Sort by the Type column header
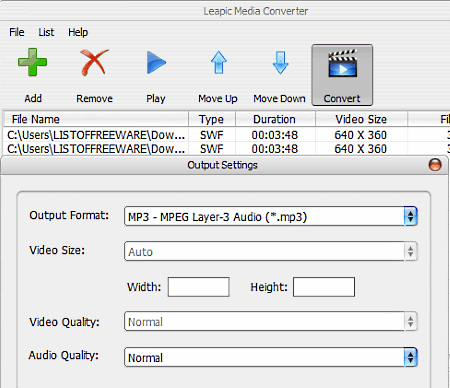Viewport: 450px width, 388px height. (212, 119)
